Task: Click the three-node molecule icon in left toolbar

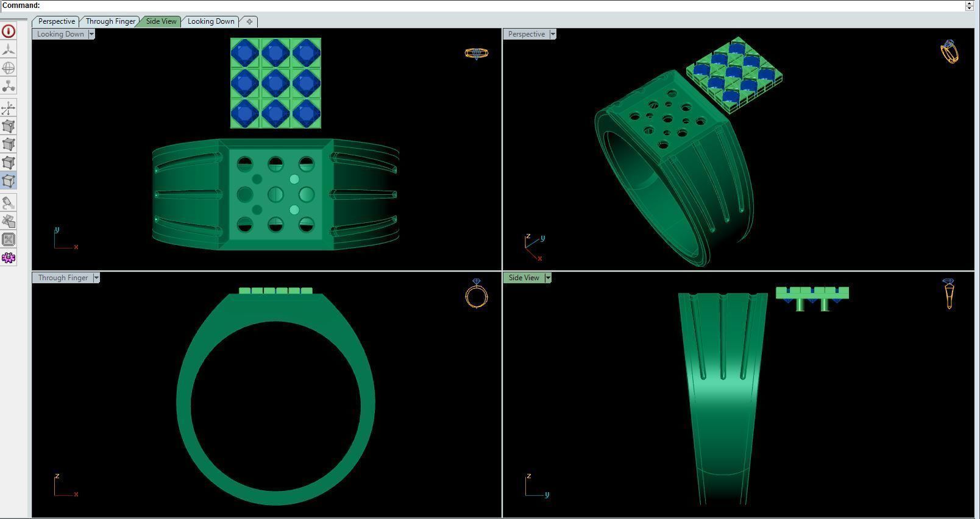Action: (x=9, y=86)
